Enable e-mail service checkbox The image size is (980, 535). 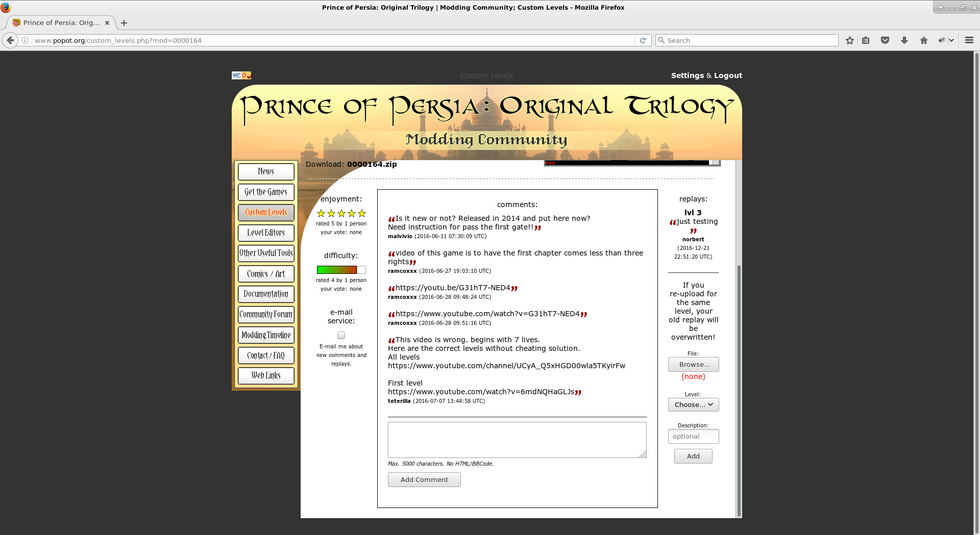pos(341,335)
